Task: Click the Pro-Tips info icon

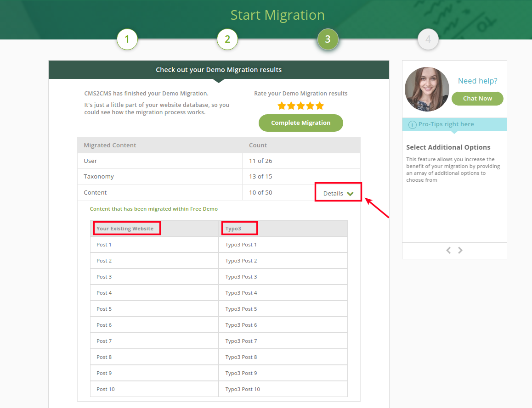Action: point(412,125)
